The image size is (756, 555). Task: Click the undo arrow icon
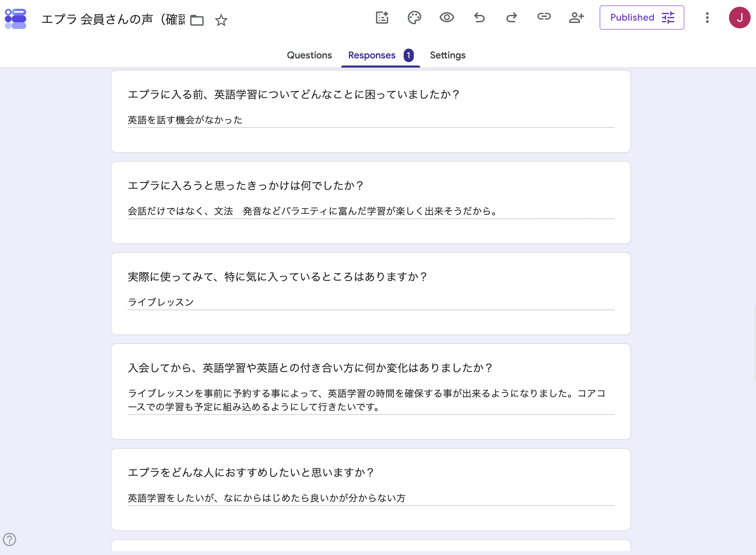point(479,17)
